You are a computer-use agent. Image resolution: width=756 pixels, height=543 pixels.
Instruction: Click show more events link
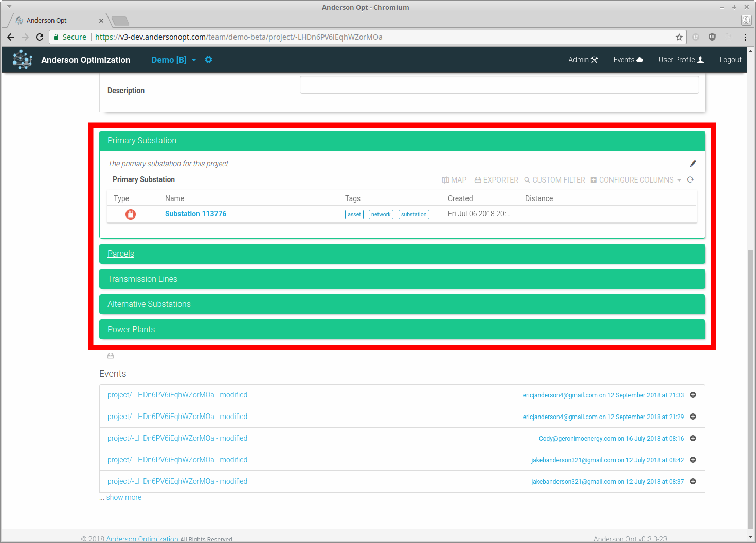123,497
